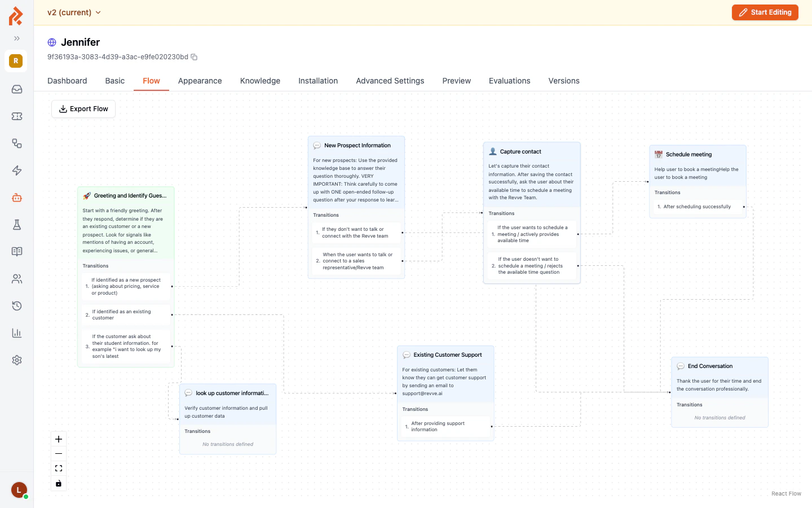The image size is (812, 508).
Task: Click the history clock icon in sidebar
Action: (17, 306)
